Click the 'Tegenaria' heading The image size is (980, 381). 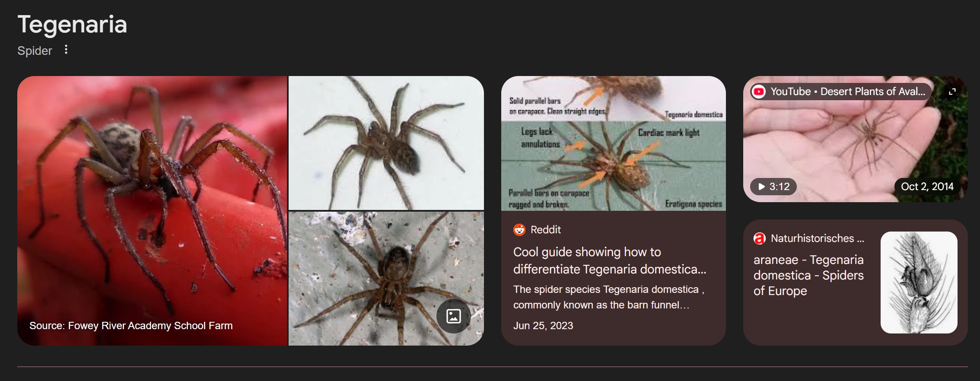point(72,24)
